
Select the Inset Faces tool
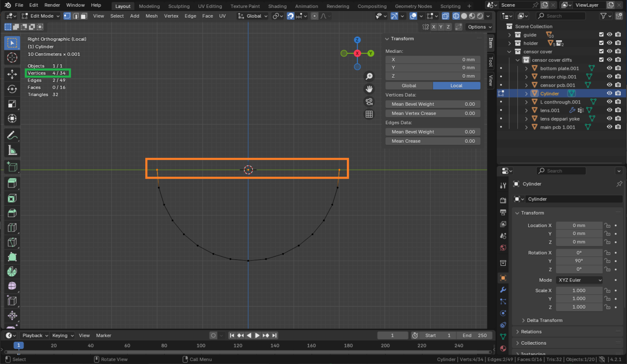[13, 198]
